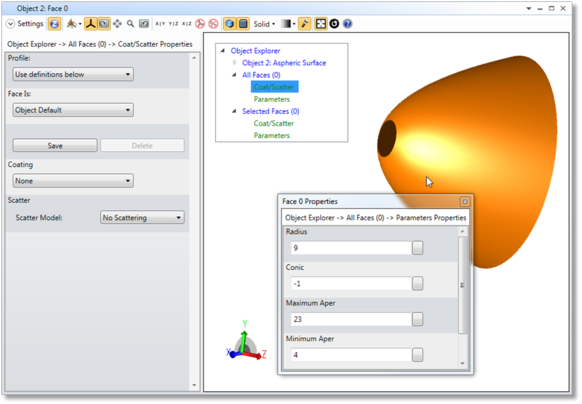This screenshot has width=582, height=404.
Task: Switch to Y|Z view
Action: coord(173,24)
